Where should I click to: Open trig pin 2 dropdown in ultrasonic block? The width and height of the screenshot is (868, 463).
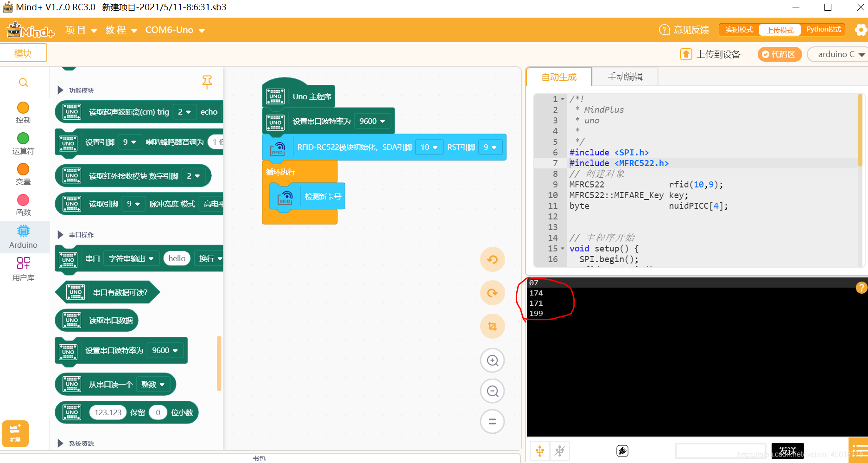(x=184, y=112)
